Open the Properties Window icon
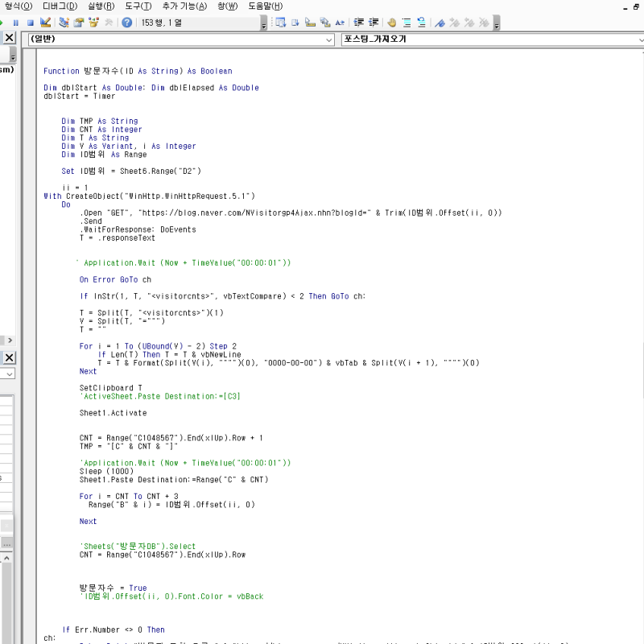 click(x=80, y=23)
